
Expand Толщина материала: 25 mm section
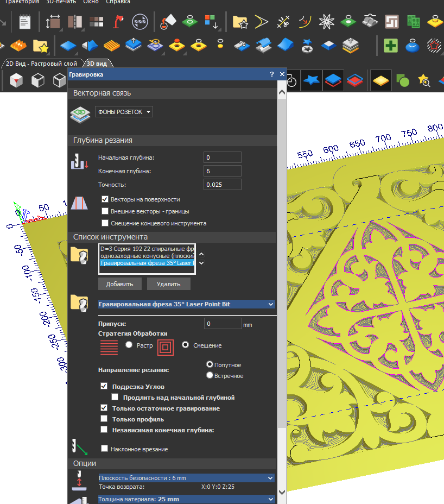click(186, 499)
